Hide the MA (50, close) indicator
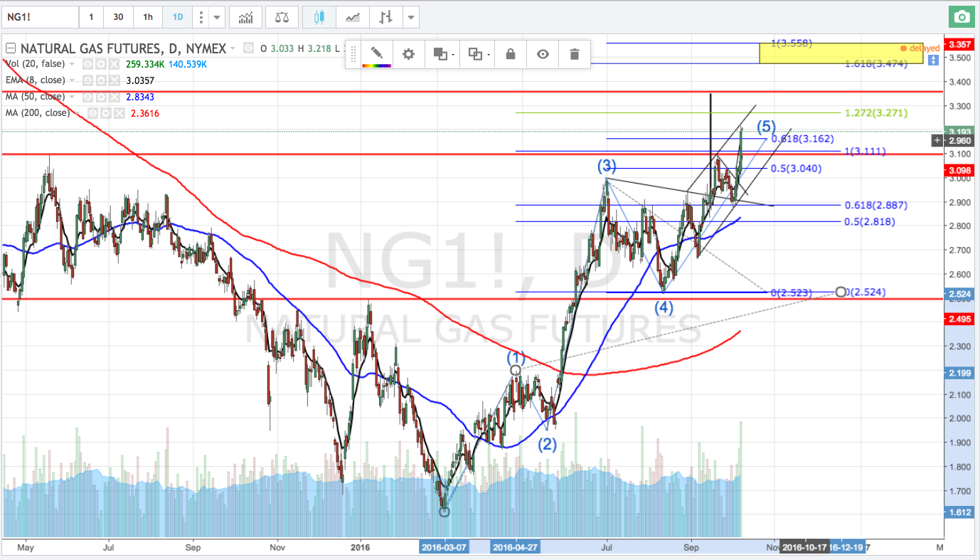The width and height of the screenshot is (980, 560). (87, 97)
